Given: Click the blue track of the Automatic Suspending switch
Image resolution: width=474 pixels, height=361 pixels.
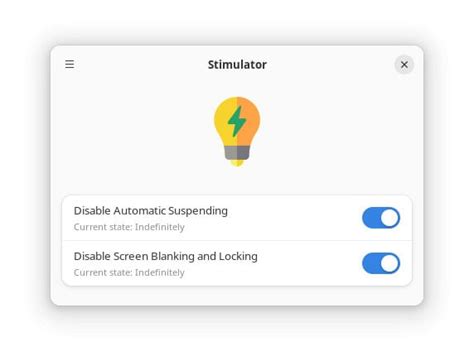Looking at the screenshot, I should point(371,218).
